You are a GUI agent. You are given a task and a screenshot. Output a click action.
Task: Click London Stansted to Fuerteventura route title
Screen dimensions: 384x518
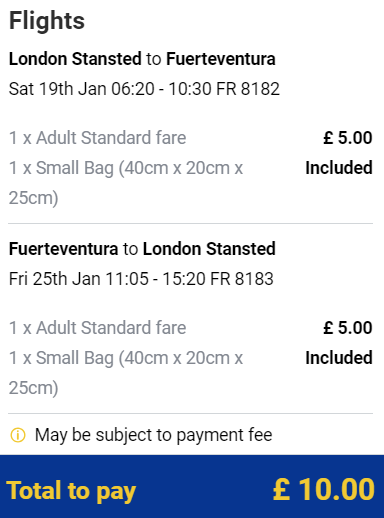(x=142, y=59)
